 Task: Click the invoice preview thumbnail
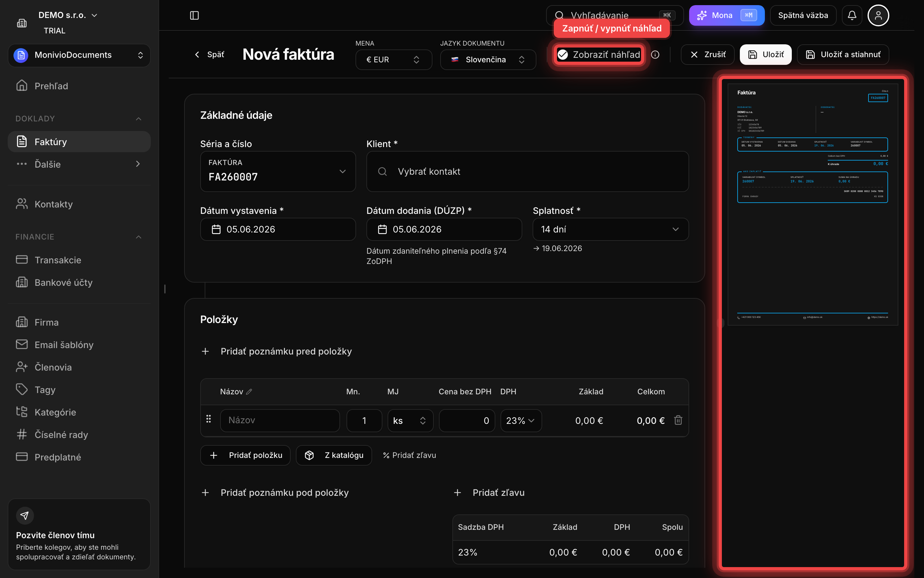tap(812, 205)
